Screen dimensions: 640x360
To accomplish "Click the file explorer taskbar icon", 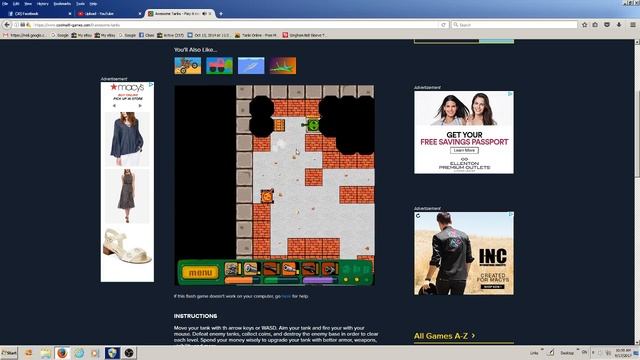I will [45, 353].
